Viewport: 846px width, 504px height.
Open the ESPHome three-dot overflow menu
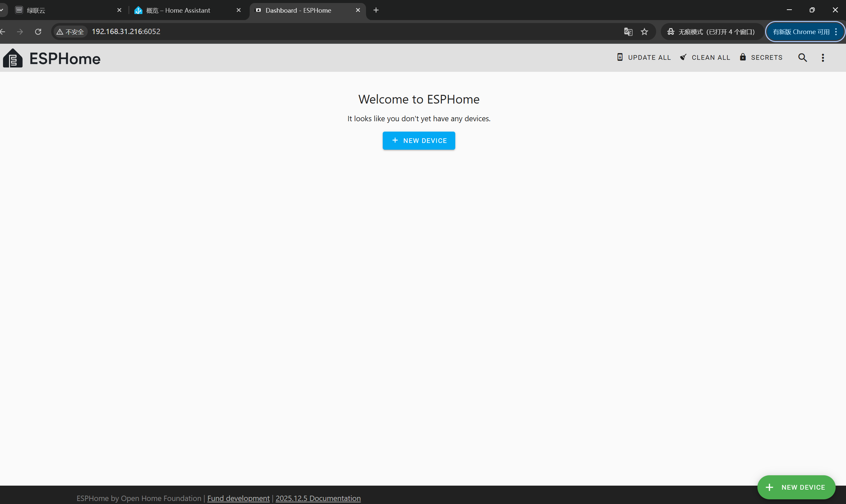pos(823,57)
